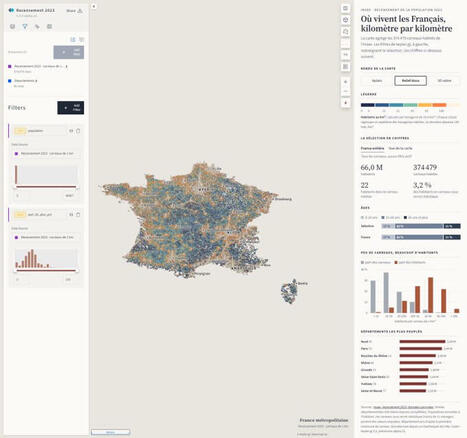Zoom in with the plus map control
This screenshot has height=438, width=467.
(x=346, y=82)
